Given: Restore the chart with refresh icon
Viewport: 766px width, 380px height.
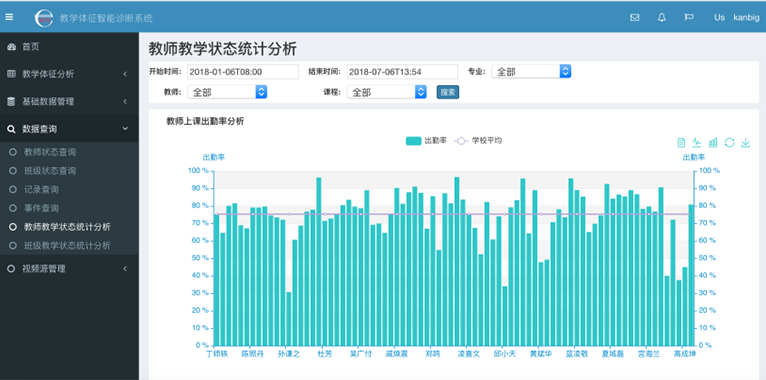Looking at the screenshot, I should coord(729,143).
